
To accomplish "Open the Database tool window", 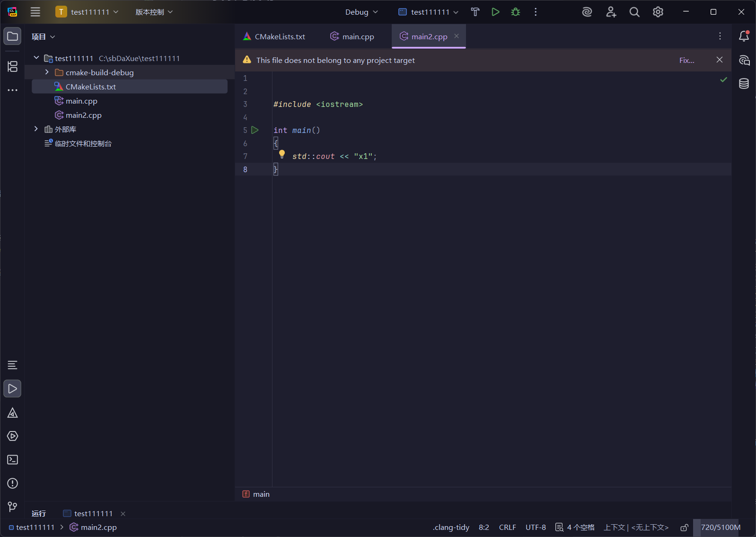I will pos(744,84).
